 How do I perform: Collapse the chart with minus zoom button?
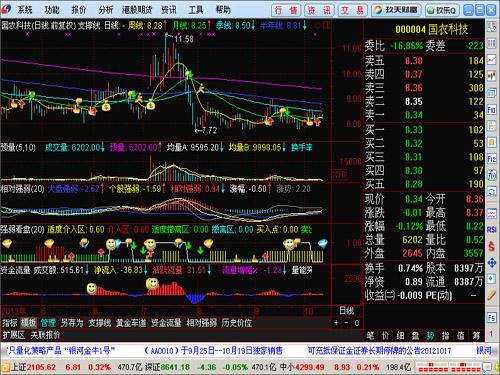click(346, 323)
